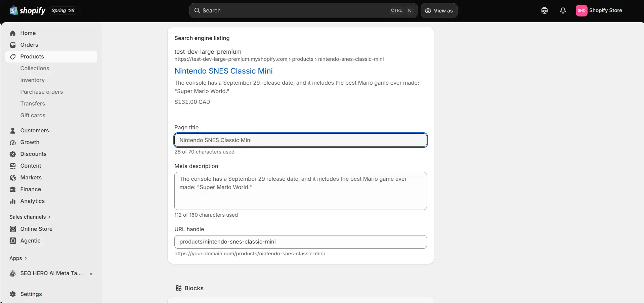Open Agentic sales channel

click(51, 241)
